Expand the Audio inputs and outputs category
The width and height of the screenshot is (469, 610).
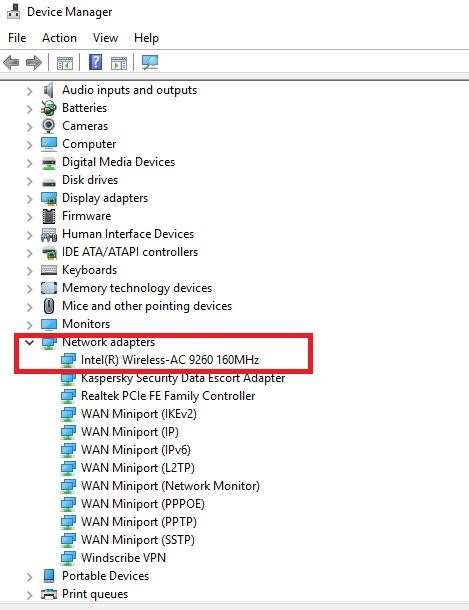(30, 91)
